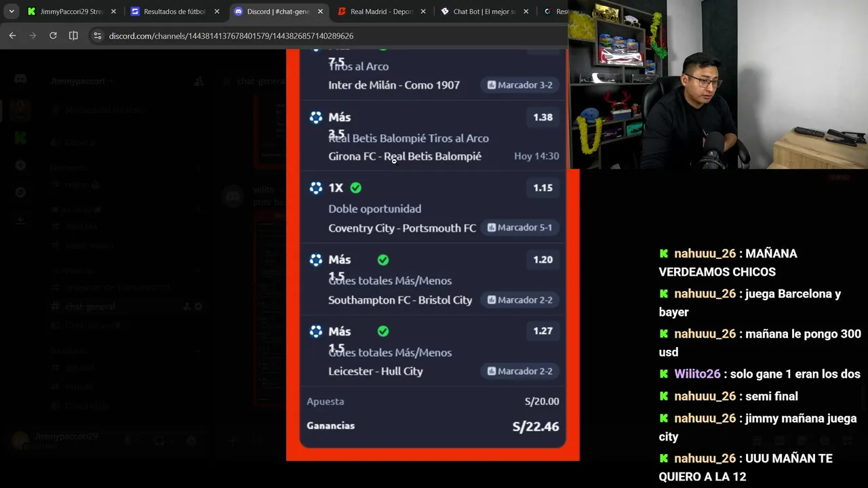
Task: Click 'Inter de Milán - Como 1907' text
Action: [394, 85]
